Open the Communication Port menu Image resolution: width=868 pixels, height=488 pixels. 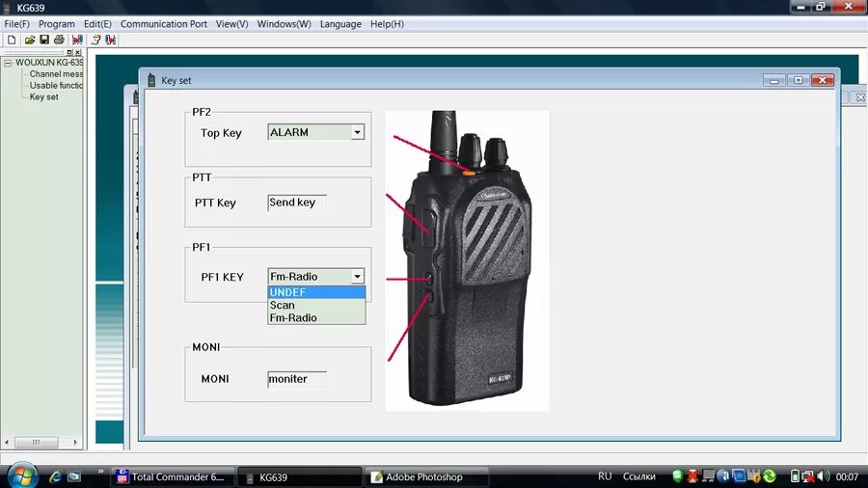[x=164, y=24]
